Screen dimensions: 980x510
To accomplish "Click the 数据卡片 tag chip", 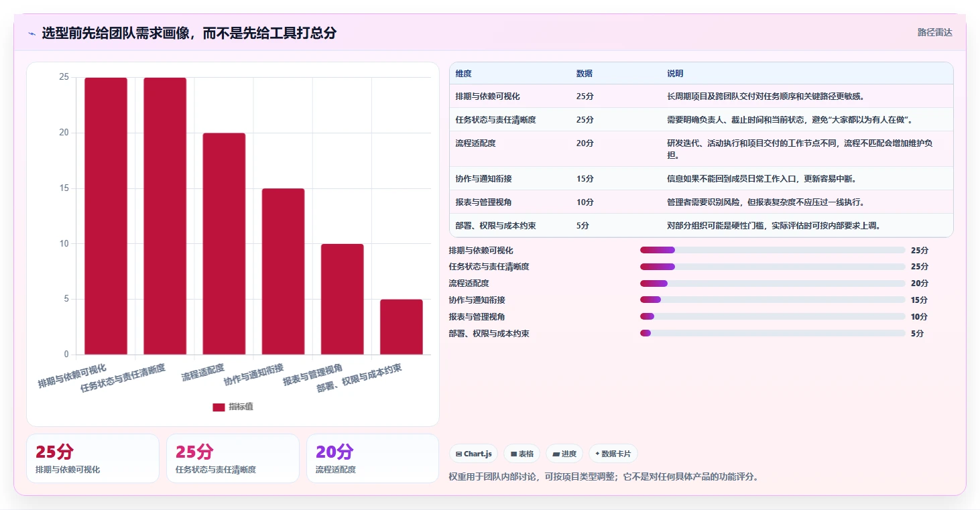I will click(613, 454).
